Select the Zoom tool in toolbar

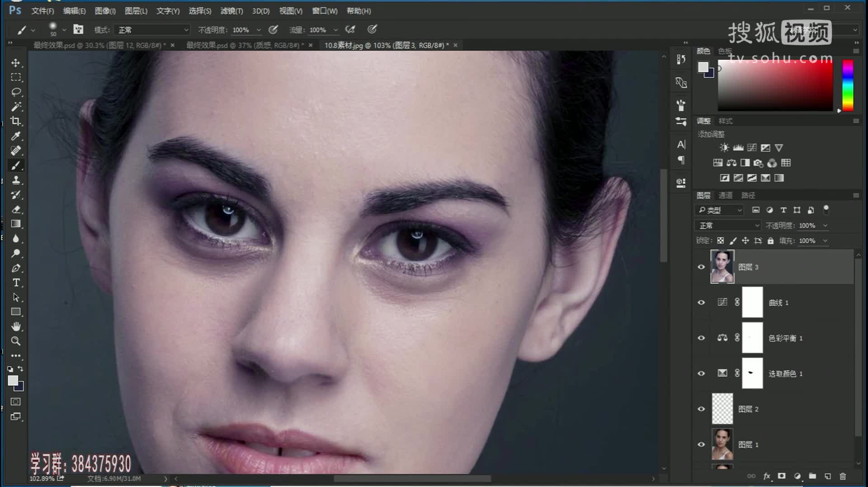point(16,341)
